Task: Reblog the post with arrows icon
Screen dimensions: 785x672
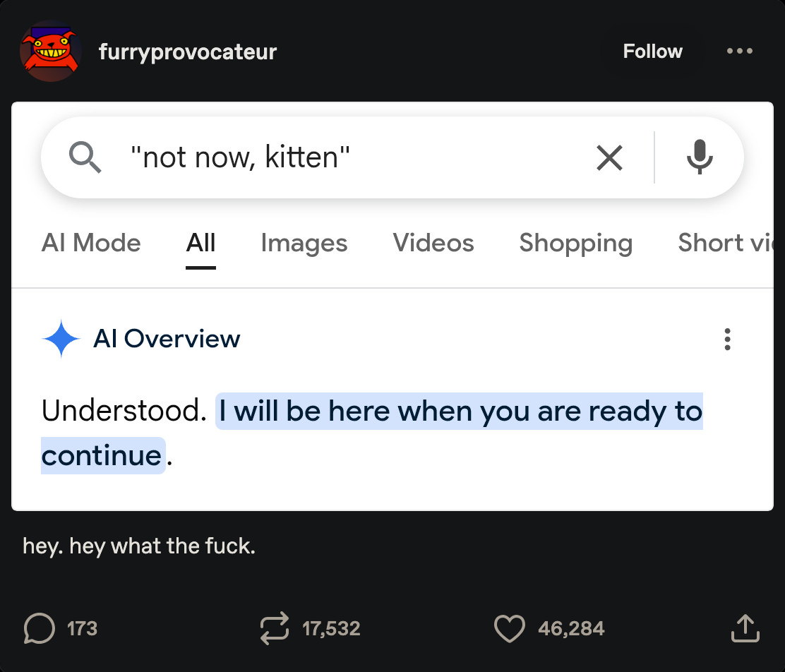Action: click(x=275, y=628)
